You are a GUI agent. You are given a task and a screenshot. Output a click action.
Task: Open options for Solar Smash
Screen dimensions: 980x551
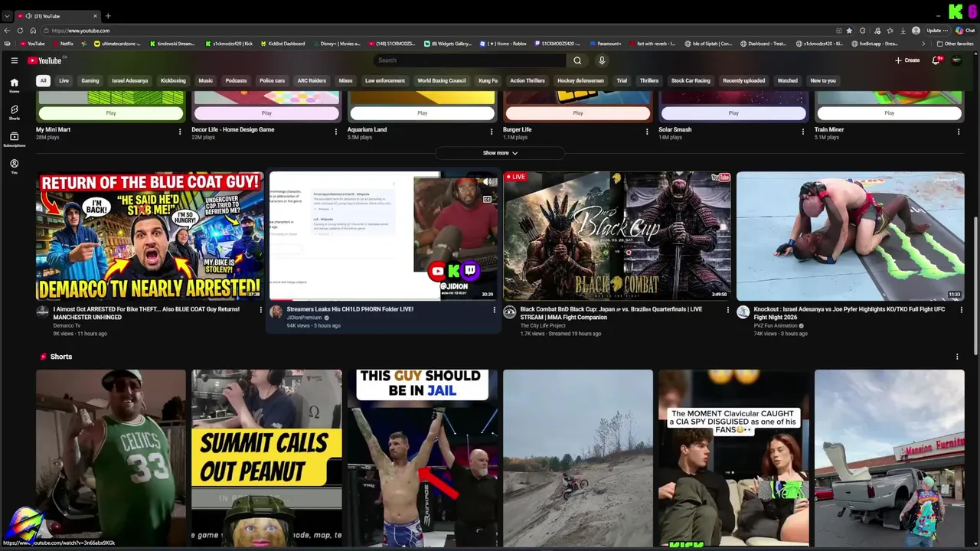802,132
